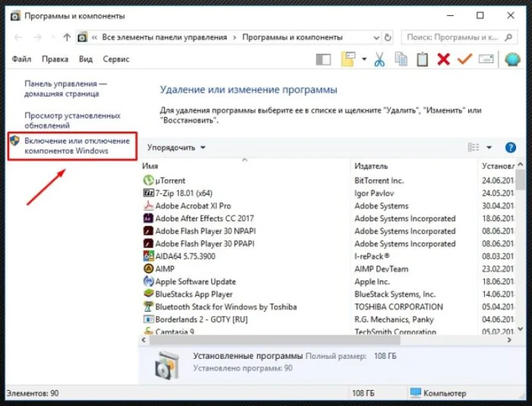Image resolution: width=532 pixels, height=406 pixels.
Task: Open dropdown arrow next to folder options icon
Action: (364, 59)
